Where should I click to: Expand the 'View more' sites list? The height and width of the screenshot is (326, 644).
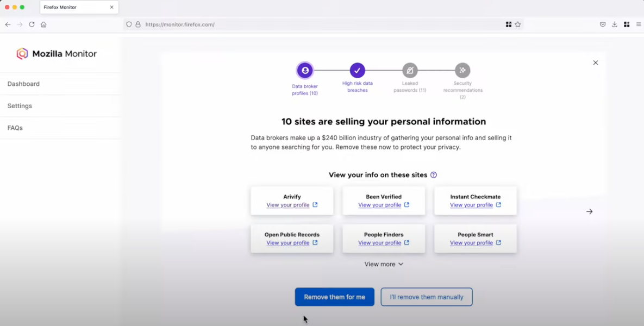(384, 264)
